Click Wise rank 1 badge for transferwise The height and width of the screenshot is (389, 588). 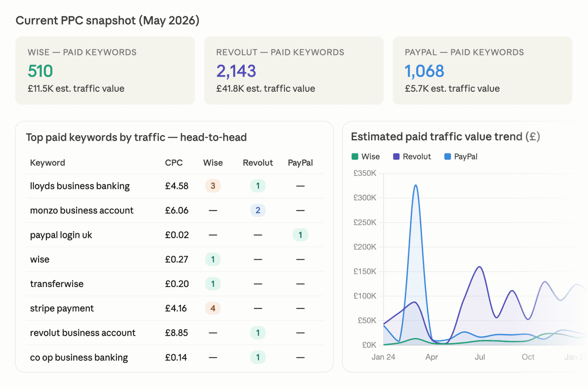213,284
